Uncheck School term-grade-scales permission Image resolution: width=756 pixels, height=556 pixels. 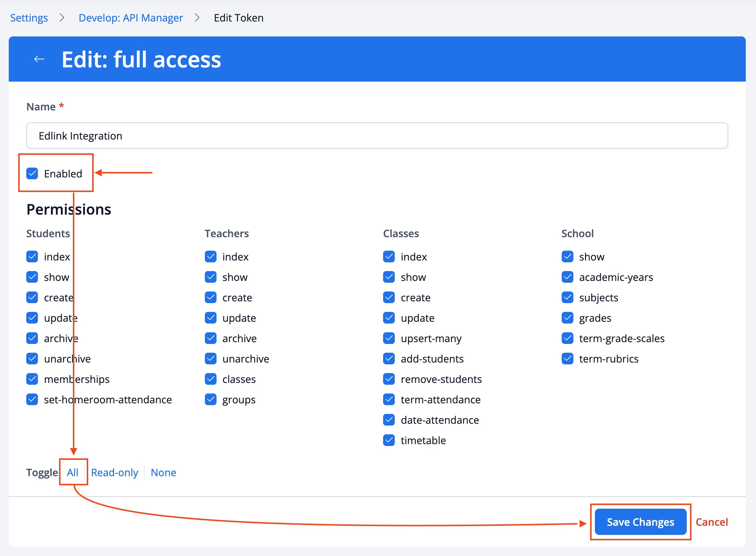(x=567, y=338)
